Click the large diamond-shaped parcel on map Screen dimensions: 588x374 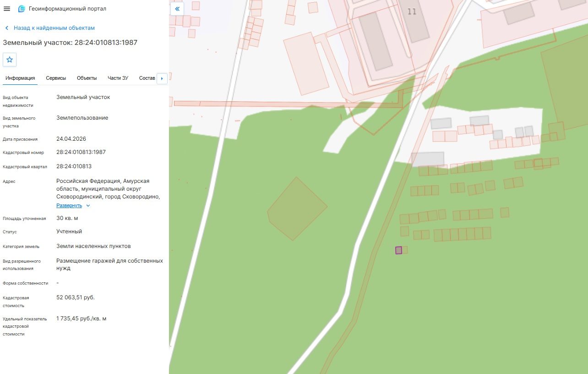(x=297, y=209)
